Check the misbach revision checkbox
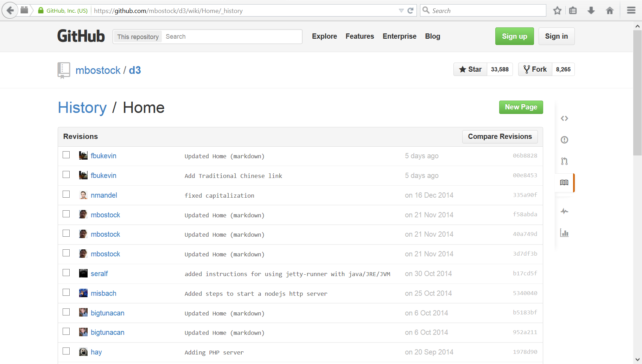This screenshot has height=364, width=642. [x=66, y=292]
